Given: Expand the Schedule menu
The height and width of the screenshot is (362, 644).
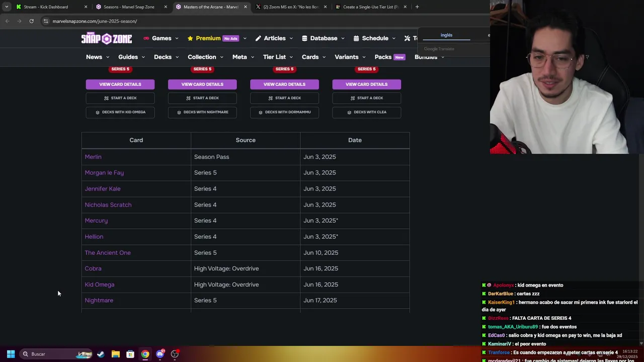Looking at the screenshot, I should click(x=375, y=38).
